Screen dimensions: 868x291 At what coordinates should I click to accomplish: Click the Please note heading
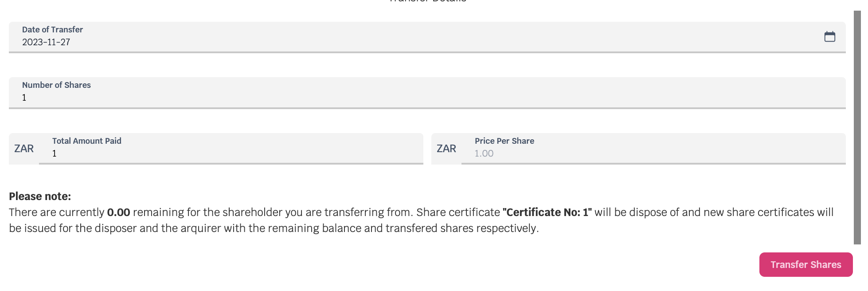tap(40, 196)
